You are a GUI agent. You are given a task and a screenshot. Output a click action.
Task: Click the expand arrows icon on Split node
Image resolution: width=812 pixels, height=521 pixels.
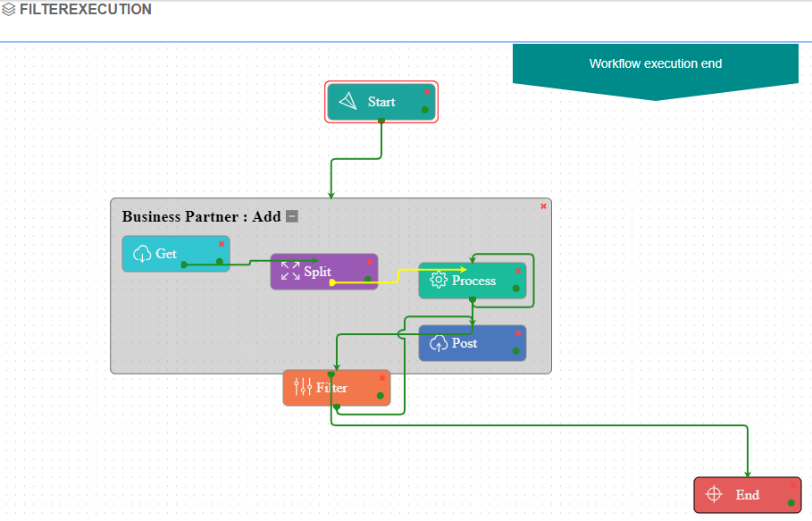tap(289, 271)
